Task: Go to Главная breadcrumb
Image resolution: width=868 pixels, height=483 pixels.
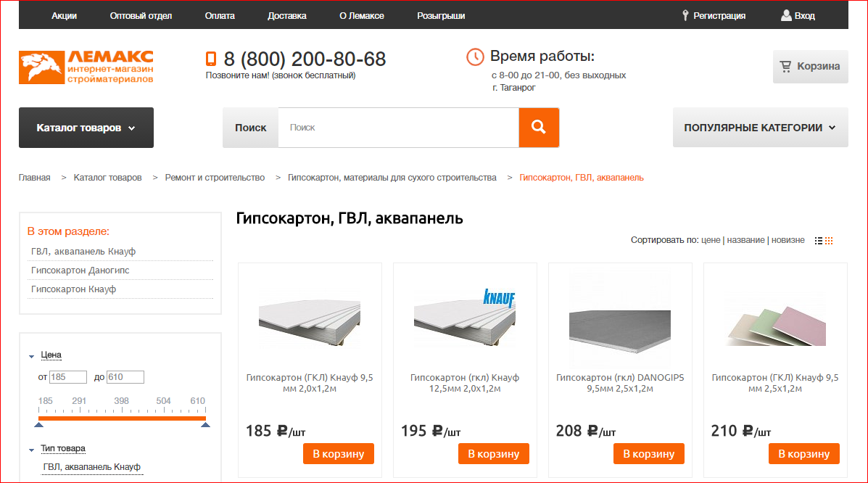Action: pos(34,178)
